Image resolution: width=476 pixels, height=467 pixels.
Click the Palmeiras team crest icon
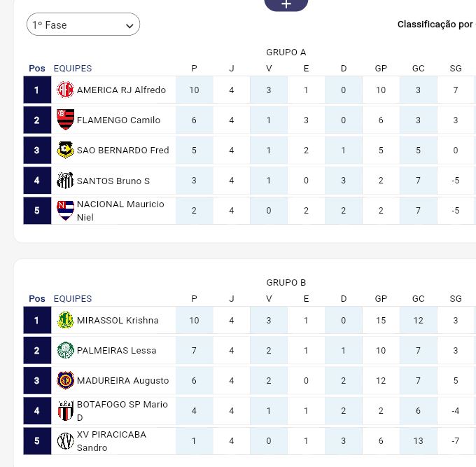[65, 350]
